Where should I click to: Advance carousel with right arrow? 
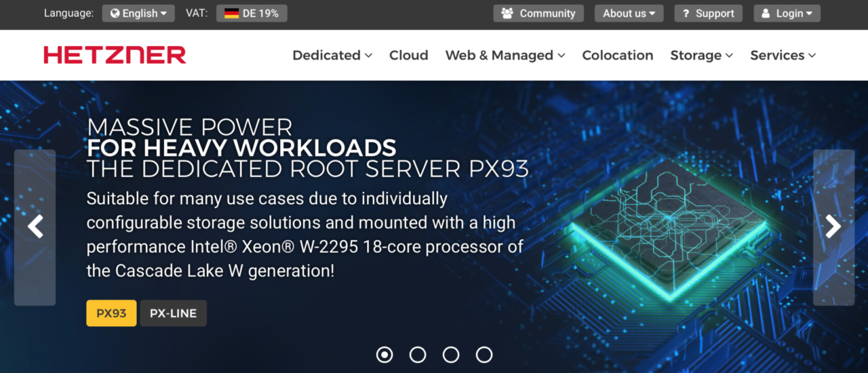(833, 227)
